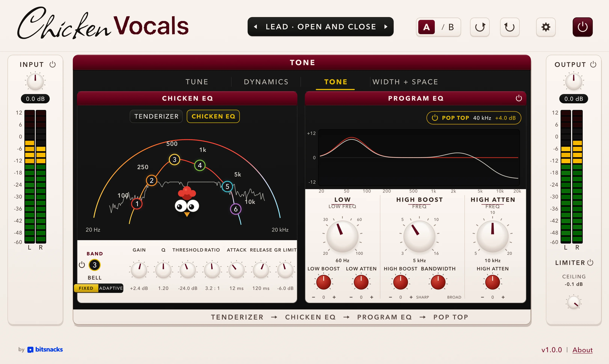
Task: Select EQ band node 3
Action: [174, 160]
